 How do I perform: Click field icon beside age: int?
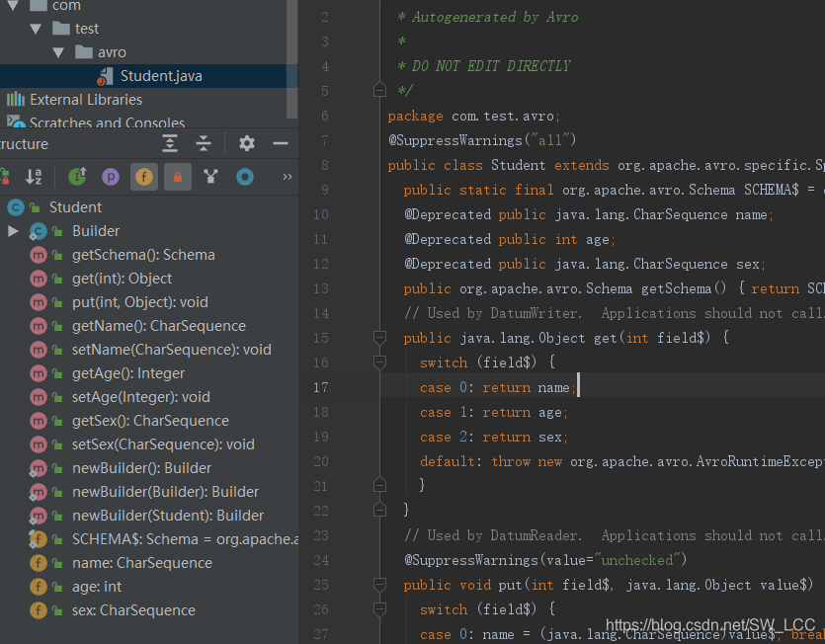click(x=38, y=586)
